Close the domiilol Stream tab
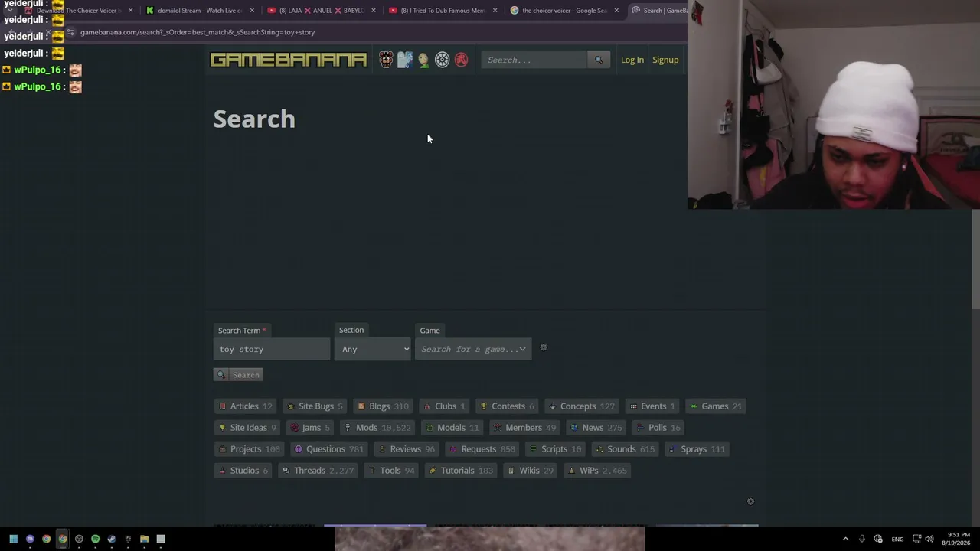This screenshot has height=551, width=980. click(x=252, y=11)
